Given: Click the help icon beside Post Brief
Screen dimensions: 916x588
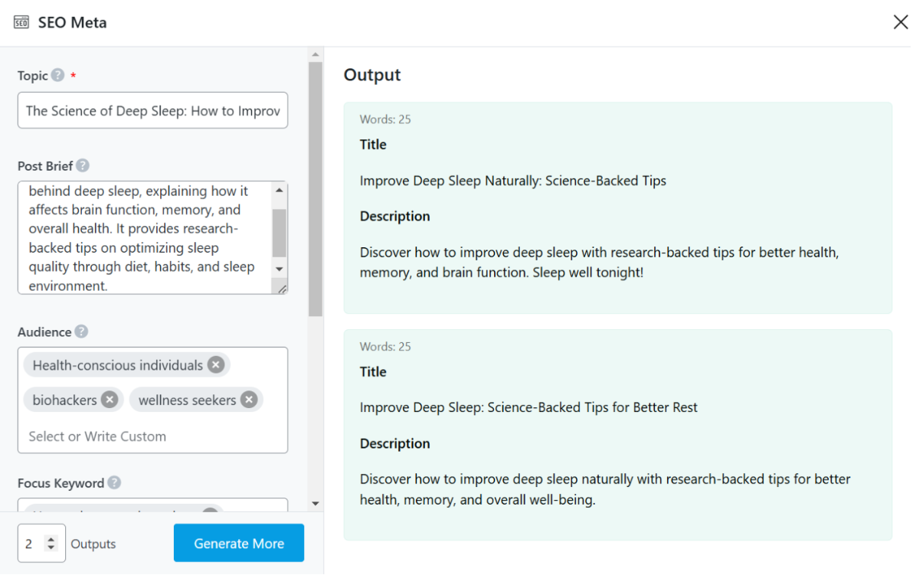Looking at the screenshot, I should pos(83,165).
